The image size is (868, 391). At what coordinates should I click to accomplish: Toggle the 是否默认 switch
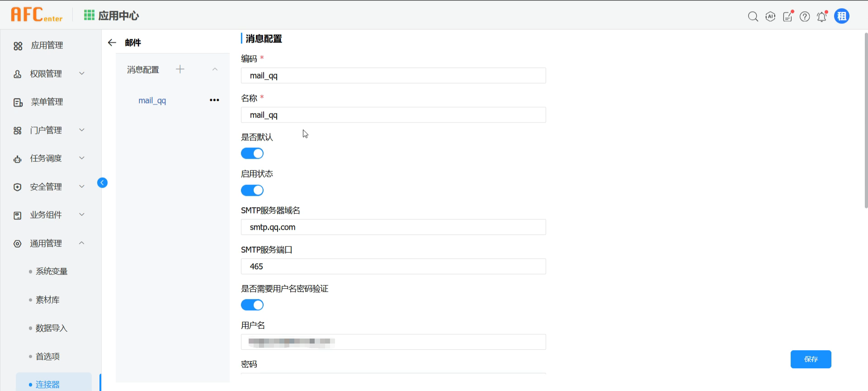point(252,154)
